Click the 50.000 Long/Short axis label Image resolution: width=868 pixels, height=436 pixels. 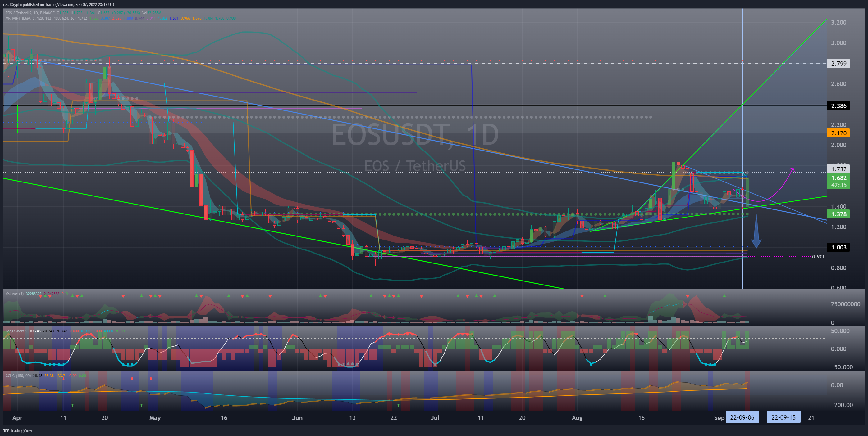tap(840, 331)
